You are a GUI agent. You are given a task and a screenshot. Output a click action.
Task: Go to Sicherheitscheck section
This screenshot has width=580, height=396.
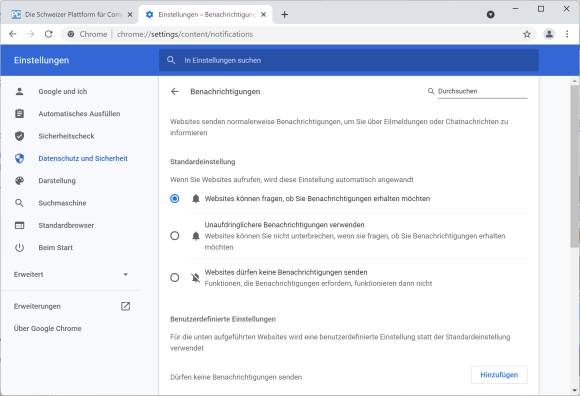tap(66, 136)
